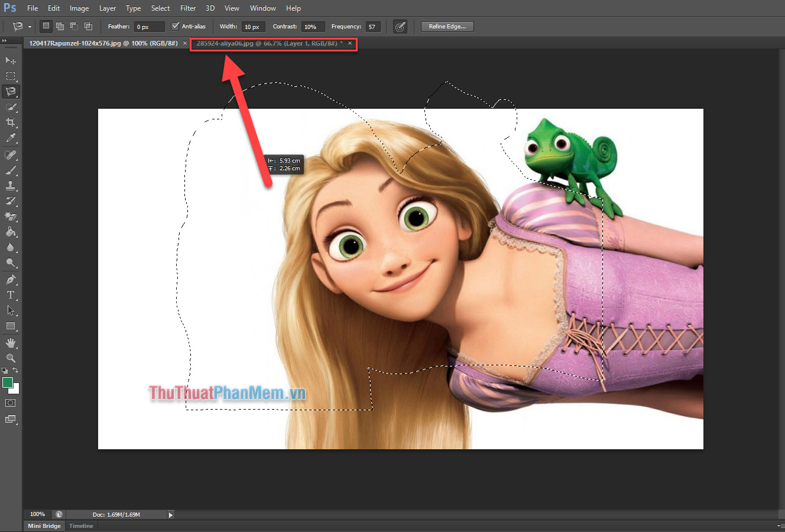This screenshot has height=532, width=785.
Task: Open the Type menu
Action: click(x=134, y=8)
